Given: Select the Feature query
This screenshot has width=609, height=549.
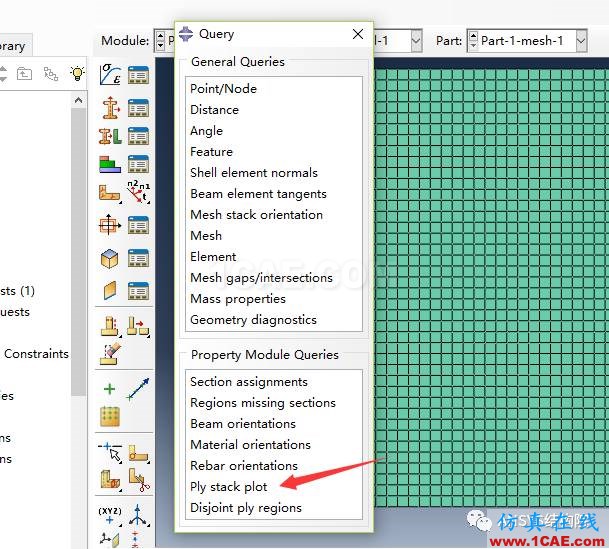Looking at the screenshot, I should tap(211, 151).
